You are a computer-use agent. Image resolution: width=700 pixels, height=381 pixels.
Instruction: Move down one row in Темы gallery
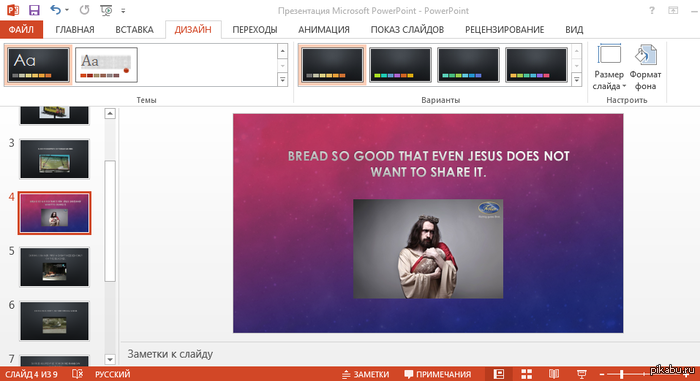pos(282,66)
